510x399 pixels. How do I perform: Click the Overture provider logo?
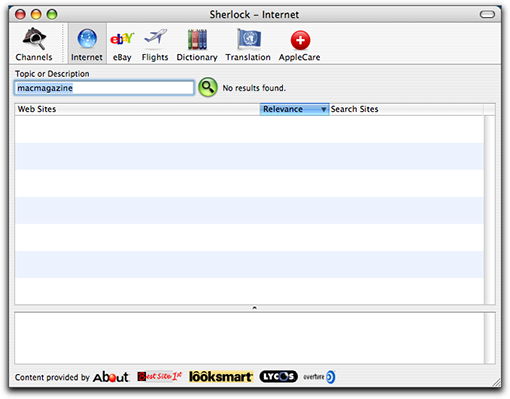coord(319,377)
